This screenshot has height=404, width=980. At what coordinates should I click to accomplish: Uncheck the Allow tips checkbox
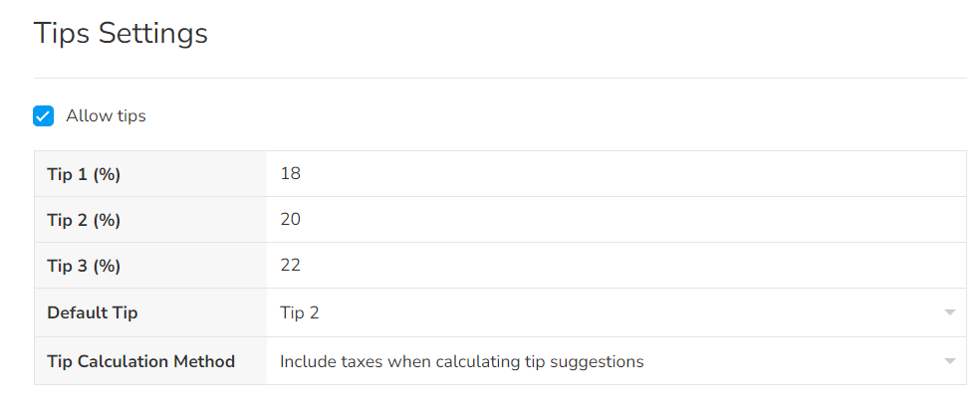coord(44,116)
